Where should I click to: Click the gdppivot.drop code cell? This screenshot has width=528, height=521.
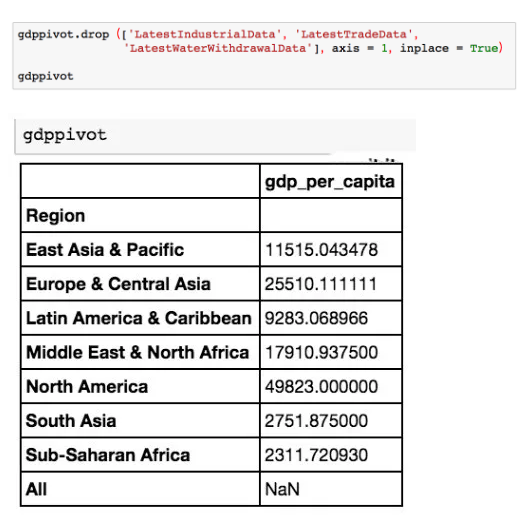(264, 56)
